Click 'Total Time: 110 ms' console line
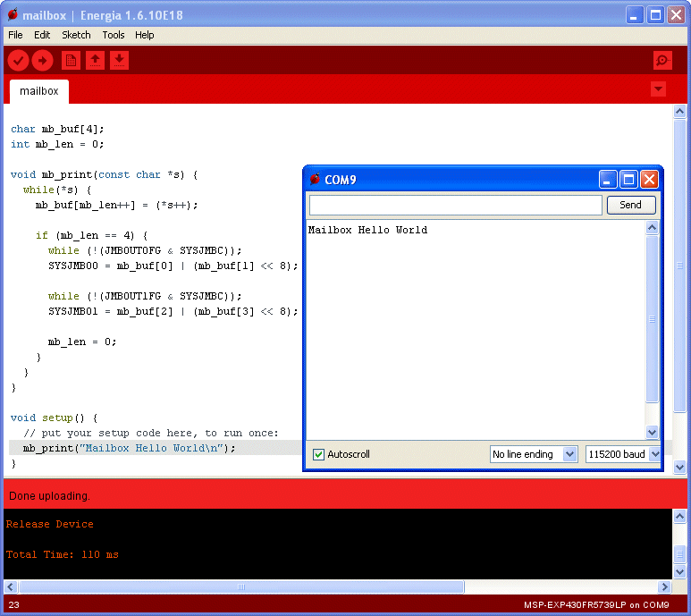This screenshot has height=616, width=691. tap(63, 554)
